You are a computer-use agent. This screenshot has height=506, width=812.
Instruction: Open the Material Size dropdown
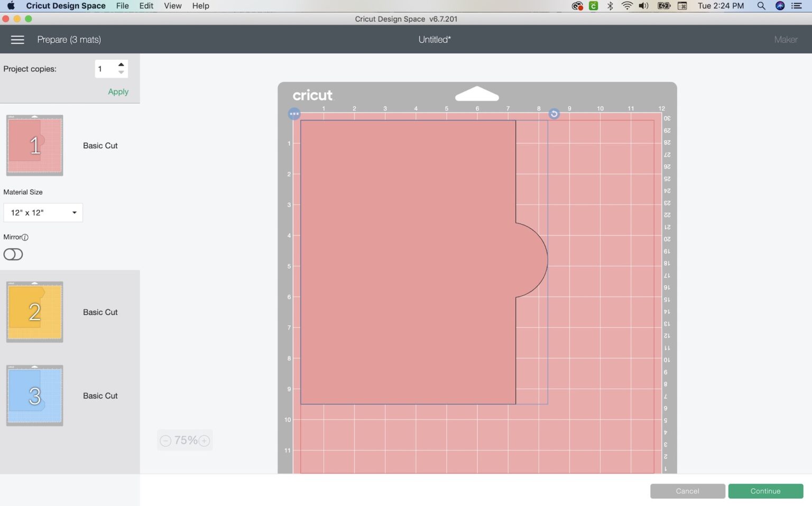click(x=43, y=212)
